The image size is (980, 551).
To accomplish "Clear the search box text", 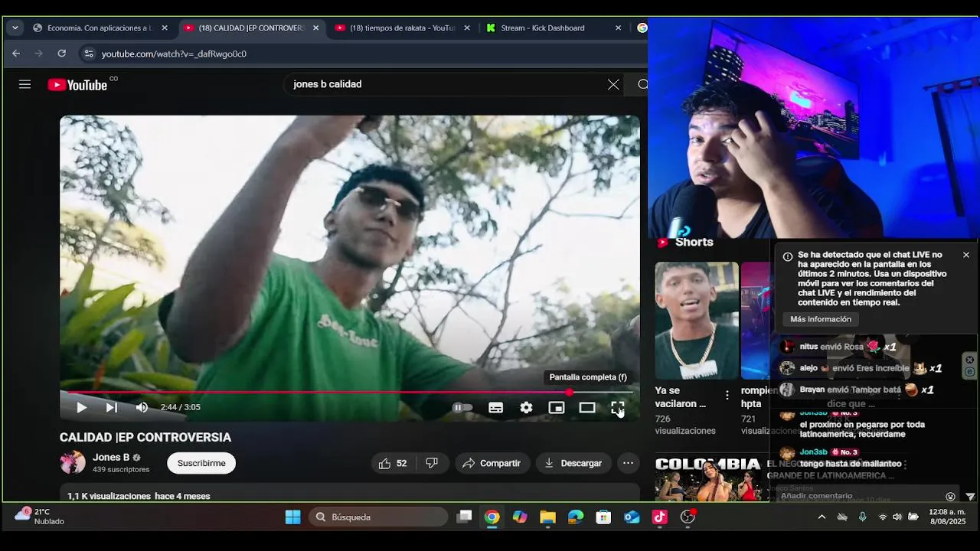I will (x=613, y=84).
